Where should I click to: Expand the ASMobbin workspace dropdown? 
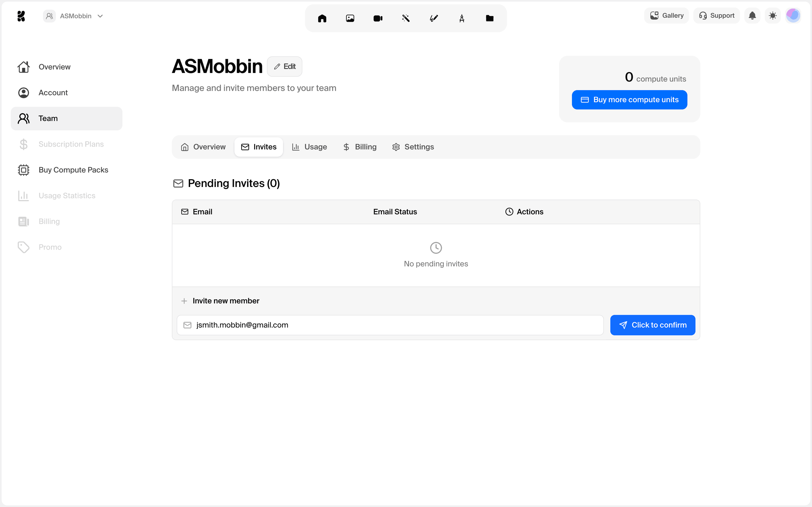click(x=74, y=16)
